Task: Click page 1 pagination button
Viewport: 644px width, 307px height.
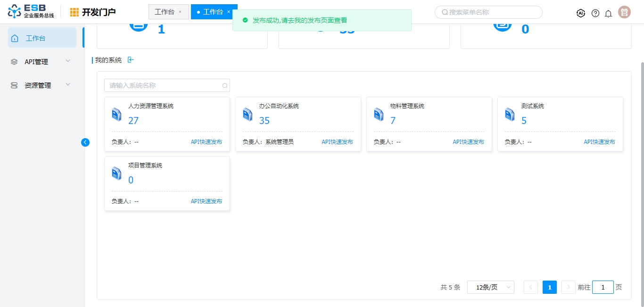Action: [x=549, y=287]
